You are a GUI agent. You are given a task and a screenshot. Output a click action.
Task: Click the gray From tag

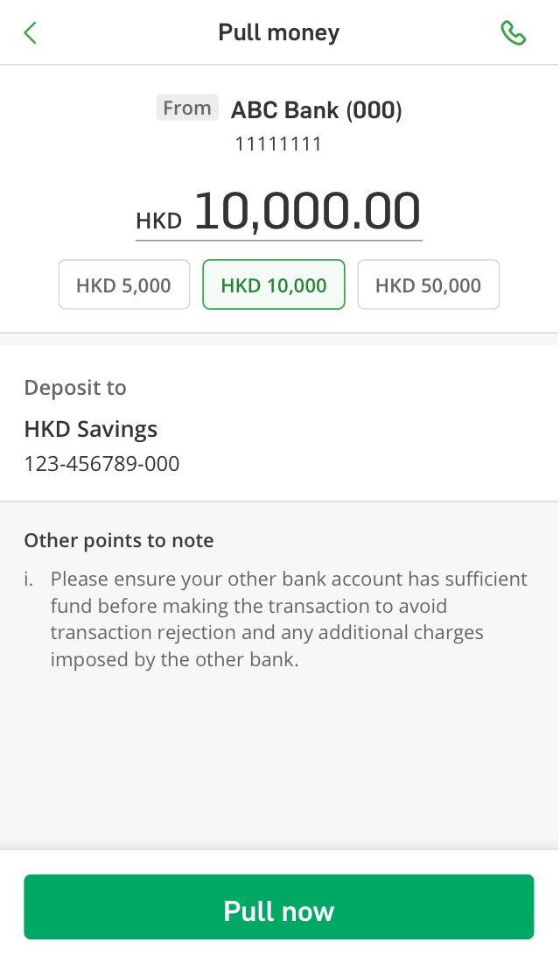click(187, 109)
